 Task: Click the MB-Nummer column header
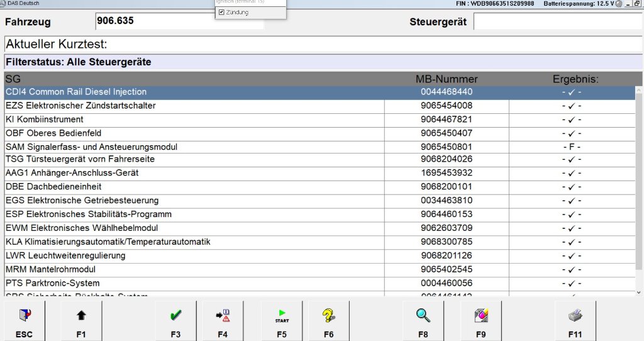[447, 79]
